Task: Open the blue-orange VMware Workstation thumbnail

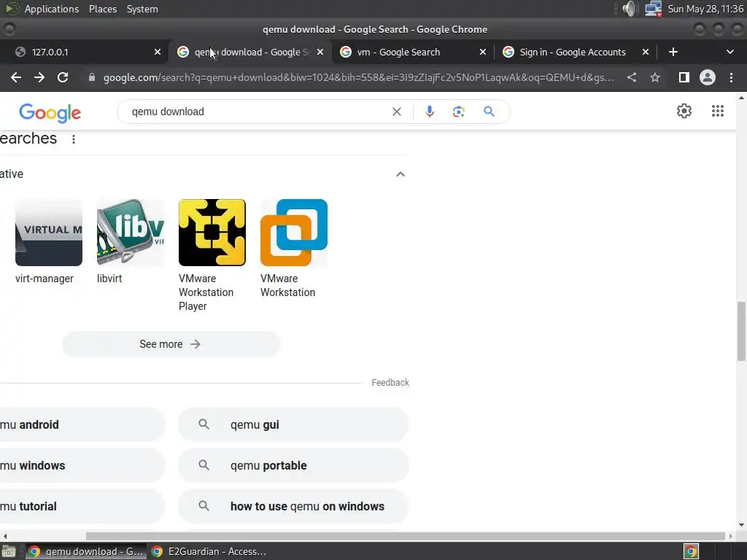Action: click(x=294, y=233)
